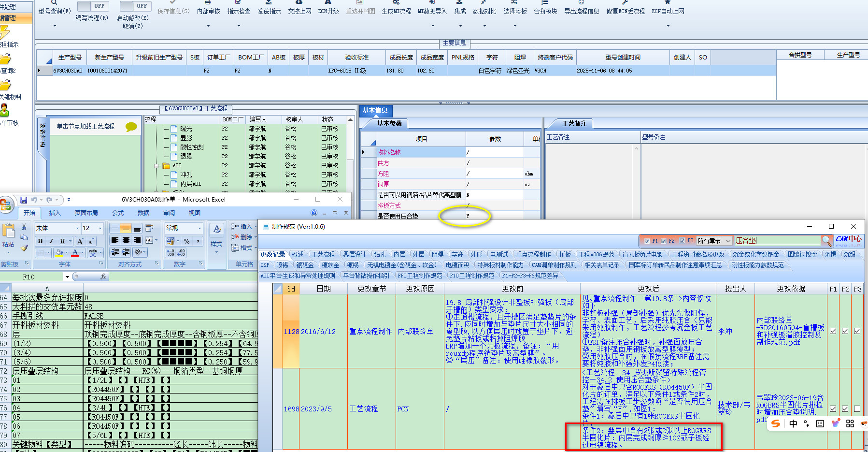Apply percent style number format
This screenshot has width=868, height=452.
pos(186,241)
